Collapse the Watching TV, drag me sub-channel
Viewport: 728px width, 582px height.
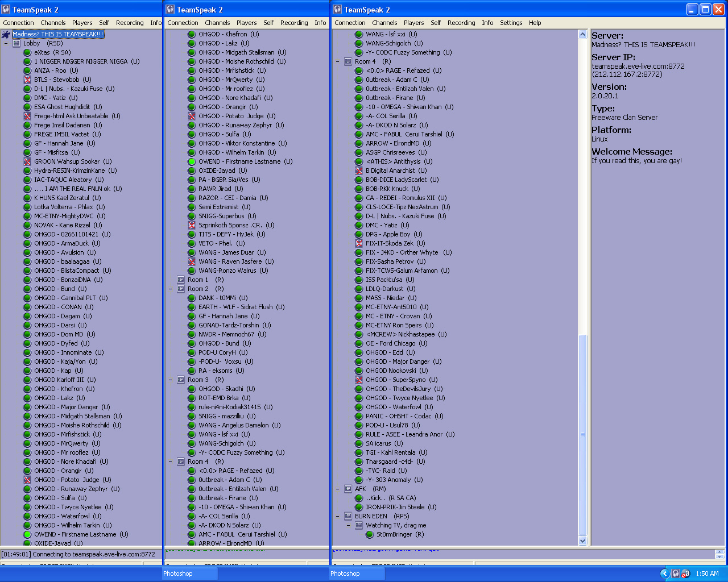coord(349,525)
